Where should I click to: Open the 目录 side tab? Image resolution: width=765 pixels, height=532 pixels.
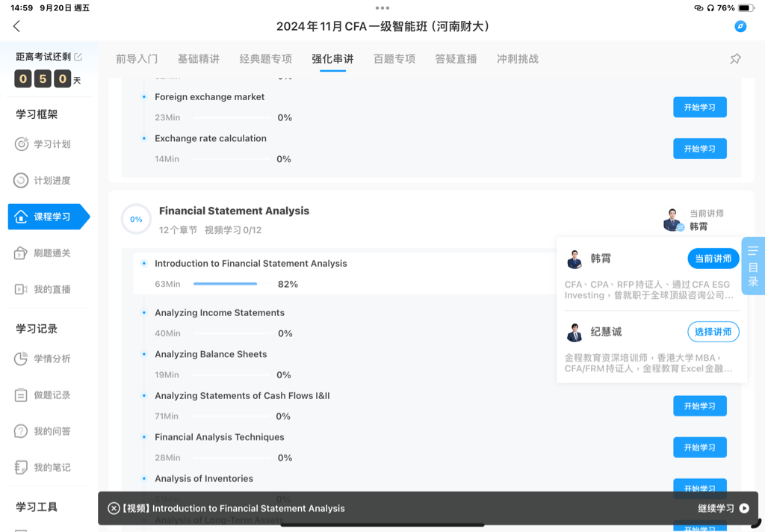(x=753, y=266)
